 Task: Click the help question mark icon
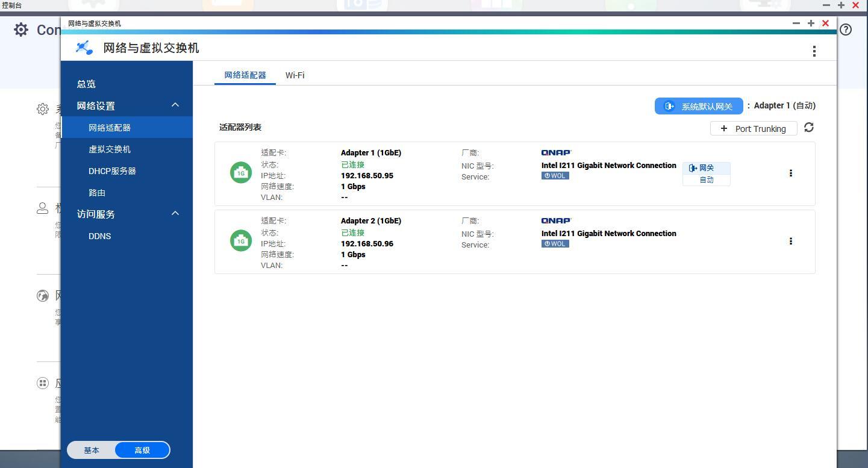pos(846,30)
